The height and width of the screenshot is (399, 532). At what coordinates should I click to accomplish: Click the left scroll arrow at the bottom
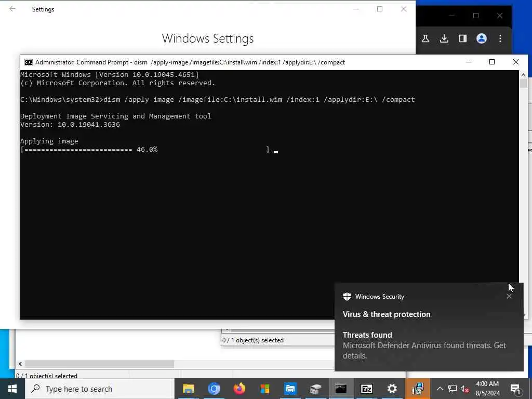[20, 364]
